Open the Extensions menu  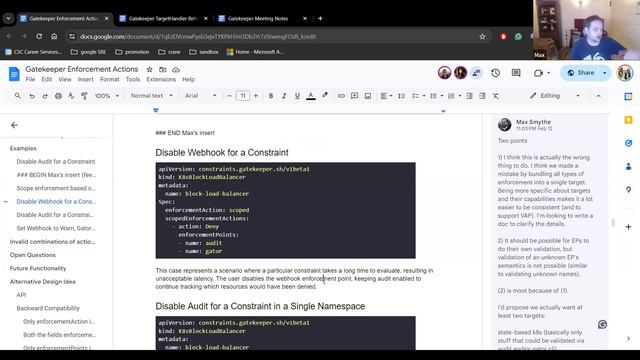(x=161, y=79)
